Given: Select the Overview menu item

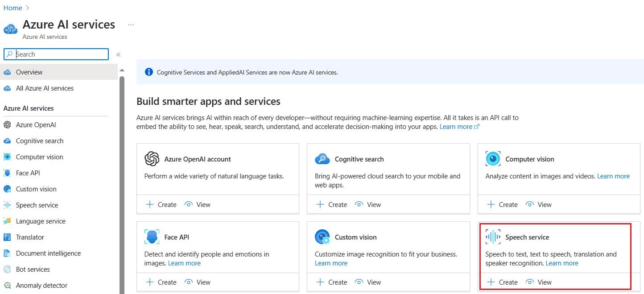Looking at the screenshot, I should [x=29, y=72].
